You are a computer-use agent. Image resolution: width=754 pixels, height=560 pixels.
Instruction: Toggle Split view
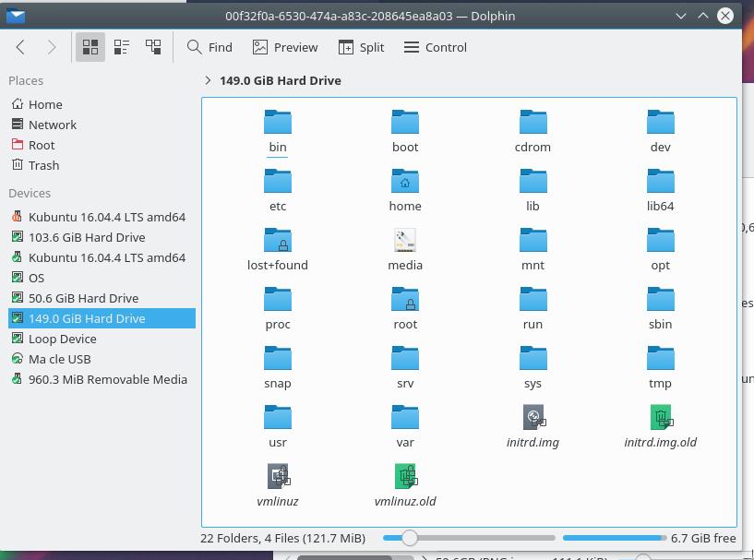(361, 47)
